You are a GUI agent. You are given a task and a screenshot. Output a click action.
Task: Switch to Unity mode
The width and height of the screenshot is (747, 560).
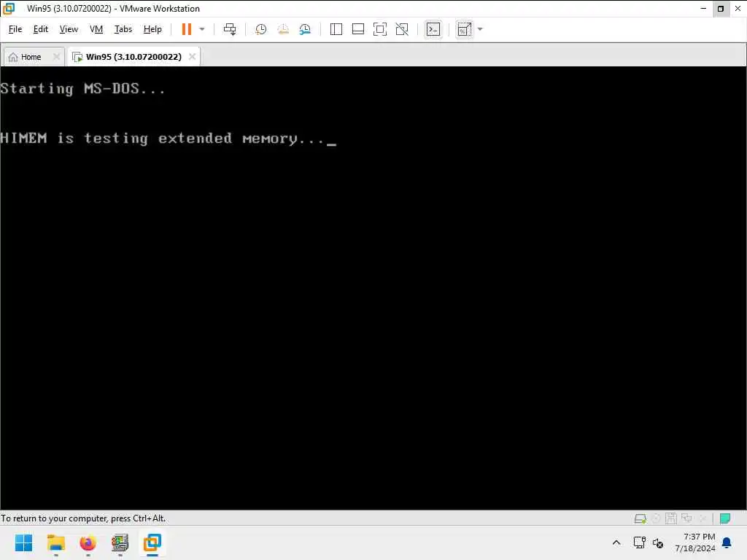[x=402, y=29]
